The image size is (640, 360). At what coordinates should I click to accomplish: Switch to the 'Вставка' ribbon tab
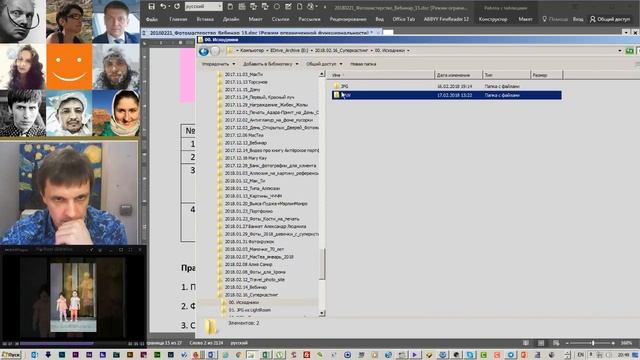pyautogui.click(x=205, y=19)
